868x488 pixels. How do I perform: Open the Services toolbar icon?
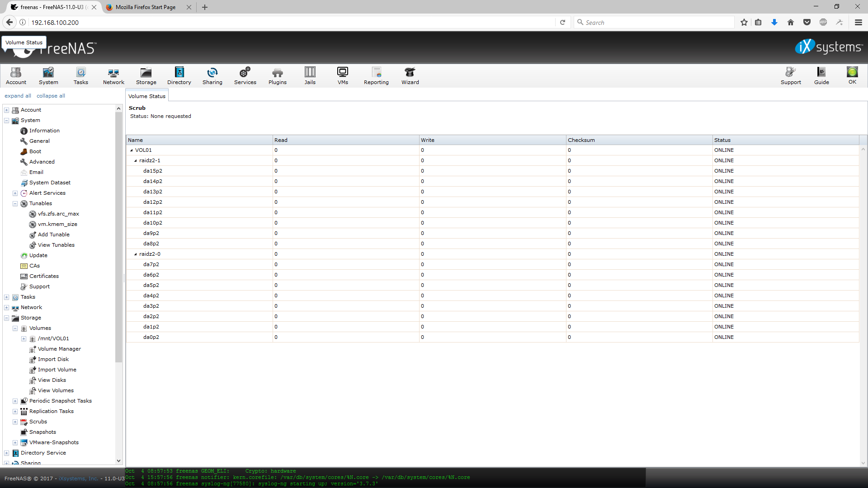click(245, 75)
